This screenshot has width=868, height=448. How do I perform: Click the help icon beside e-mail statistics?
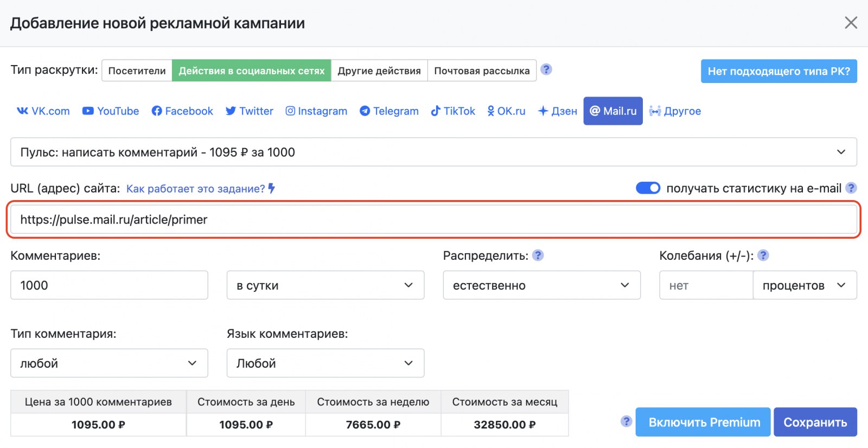pyautogui.click(x=851, y=188)
